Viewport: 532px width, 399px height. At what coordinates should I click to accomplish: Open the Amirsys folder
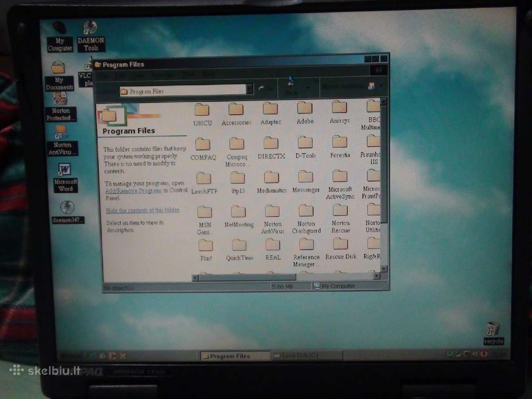pyautogui.click(x=340, y=113)
